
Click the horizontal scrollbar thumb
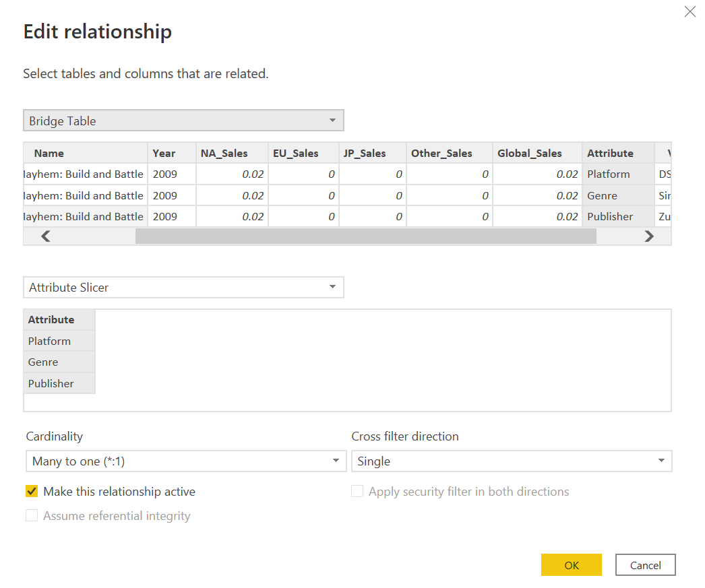[x=365, y=236]
